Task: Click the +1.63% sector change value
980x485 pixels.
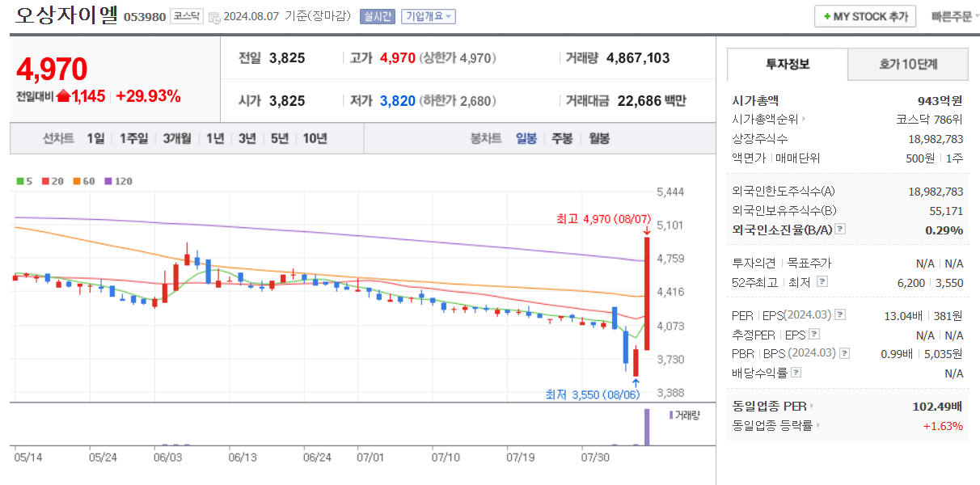Action: pos(943,425)
